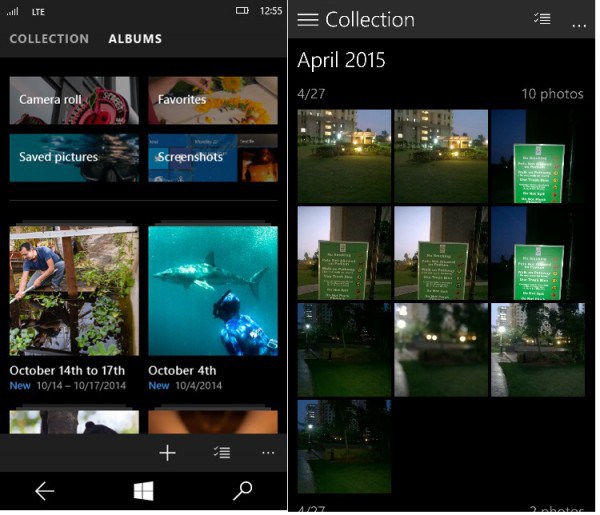
Task: Open the Screenshots album
Action: point(213,158)
